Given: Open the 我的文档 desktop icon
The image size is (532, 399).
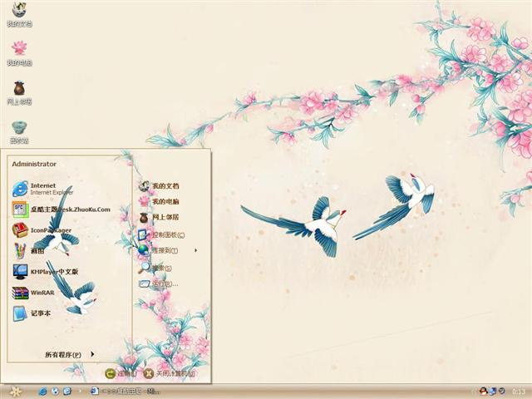Looking at the screenshot, I should point(19,12).
